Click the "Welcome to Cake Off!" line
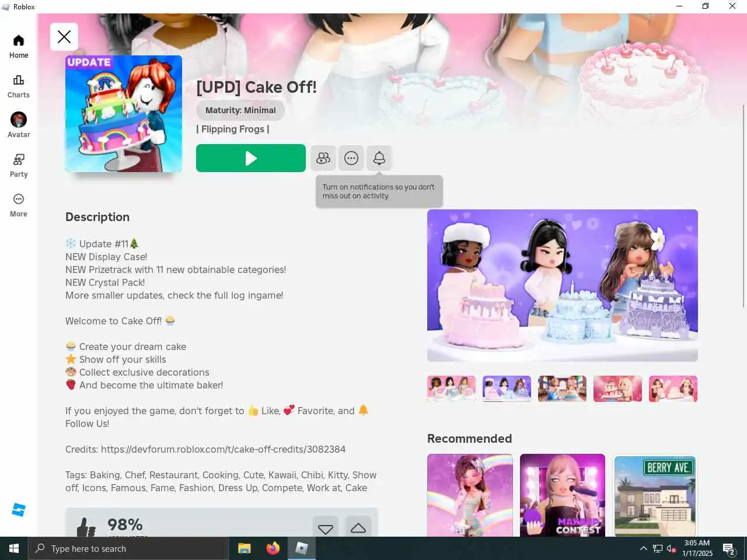This screenshot has height=560, width=747. tap(120, 321)
